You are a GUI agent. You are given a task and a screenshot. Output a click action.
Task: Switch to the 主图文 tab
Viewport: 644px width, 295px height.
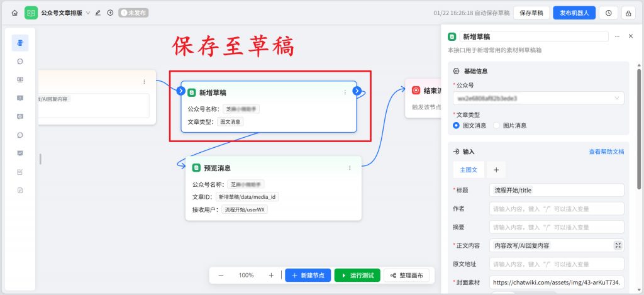click(469, 170)
